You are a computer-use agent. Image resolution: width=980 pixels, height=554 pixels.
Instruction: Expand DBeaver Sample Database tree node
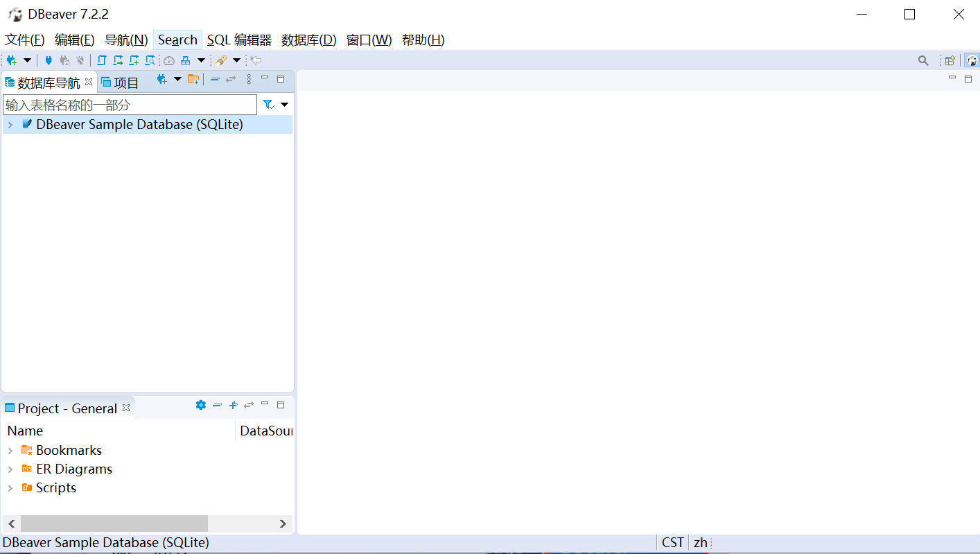point(10,125)
